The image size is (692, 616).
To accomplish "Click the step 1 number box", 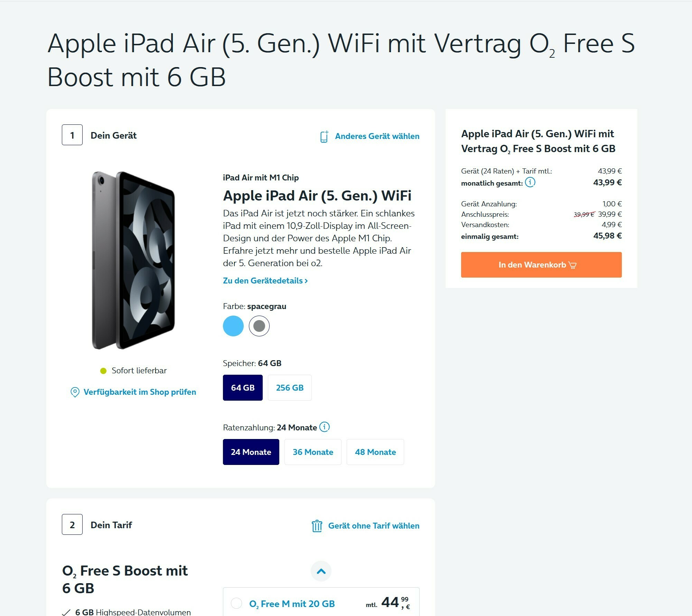I will [x=72, y=135].
